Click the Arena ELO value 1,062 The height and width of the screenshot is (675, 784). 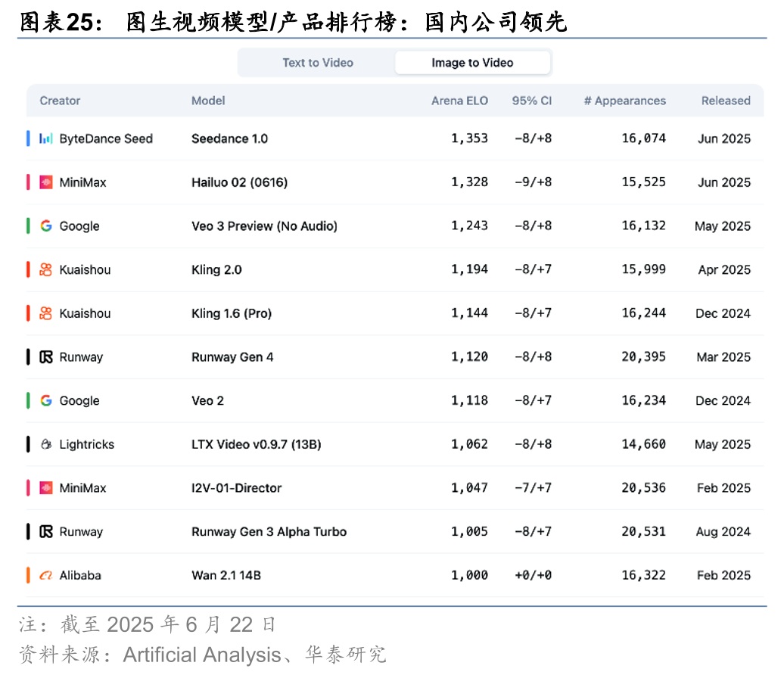469,444
